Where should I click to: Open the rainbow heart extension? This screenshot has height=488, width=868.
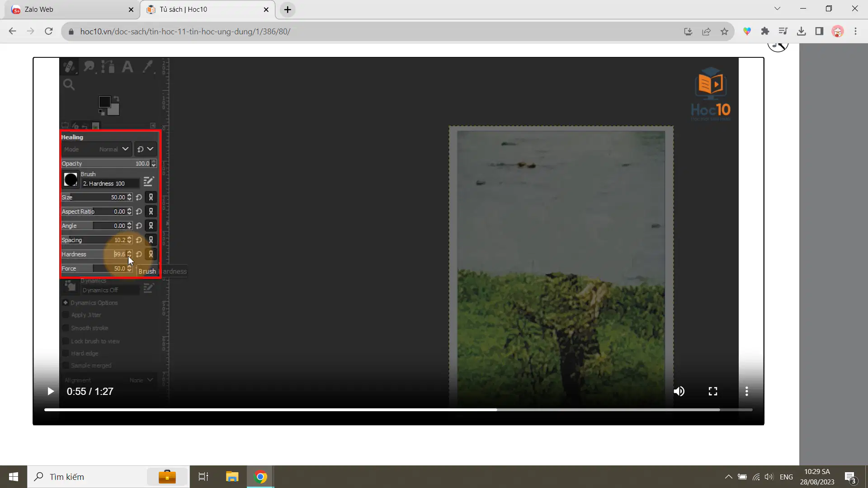click(x=747, y=31)
